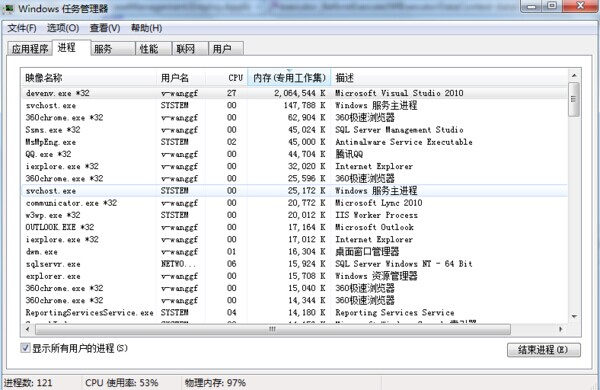Switch to the 服务 tab
Screen dimensions: 600x390
point(113,49)
